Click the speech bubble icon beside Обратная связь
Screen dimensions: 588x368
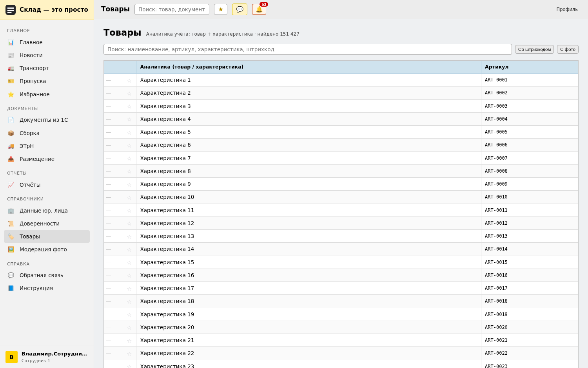[x=11, y=275]
